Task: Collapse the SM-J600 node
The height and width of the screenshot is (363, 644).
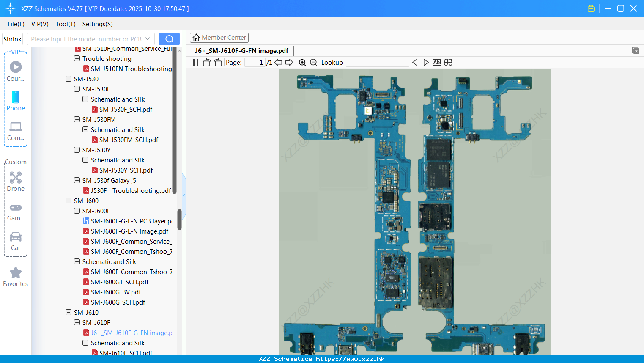Action: (69, 201)
